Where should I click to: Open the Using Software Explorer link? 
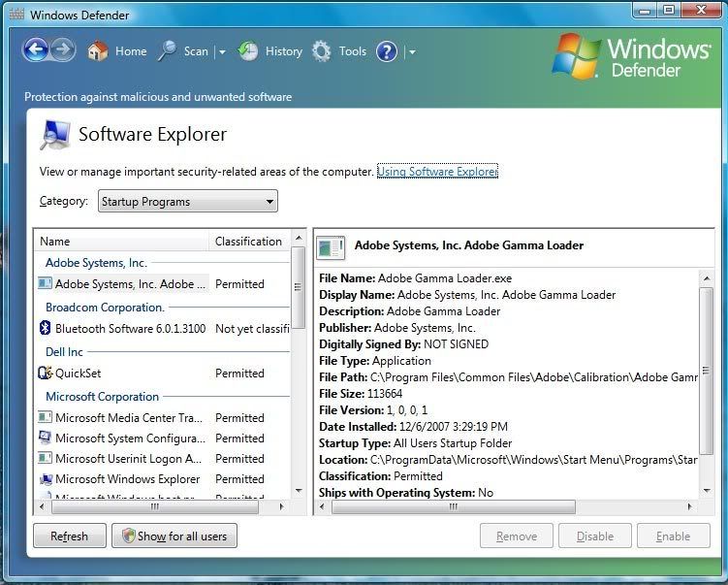tap(436, 172)
